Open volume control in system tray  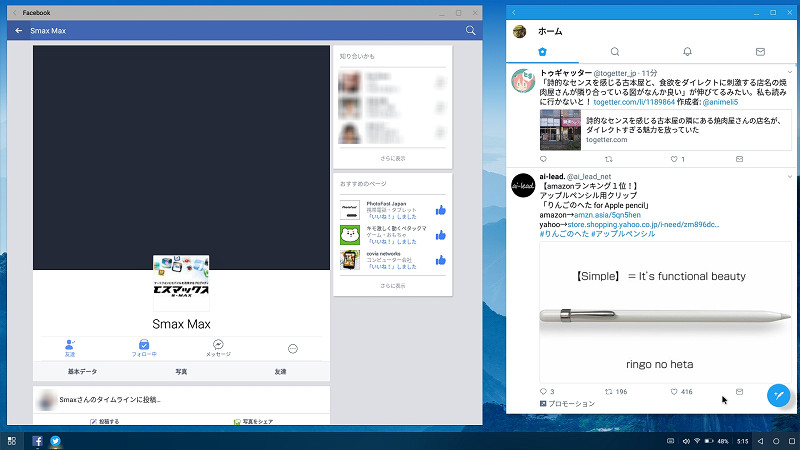(686, 441)
